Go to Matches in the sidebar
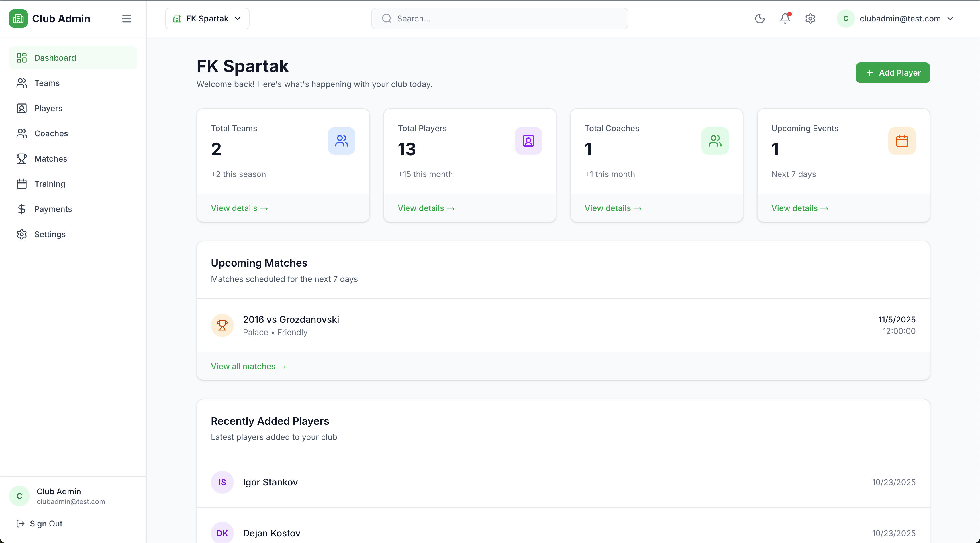Screen dimensions: 980x543 pos(51,159)
